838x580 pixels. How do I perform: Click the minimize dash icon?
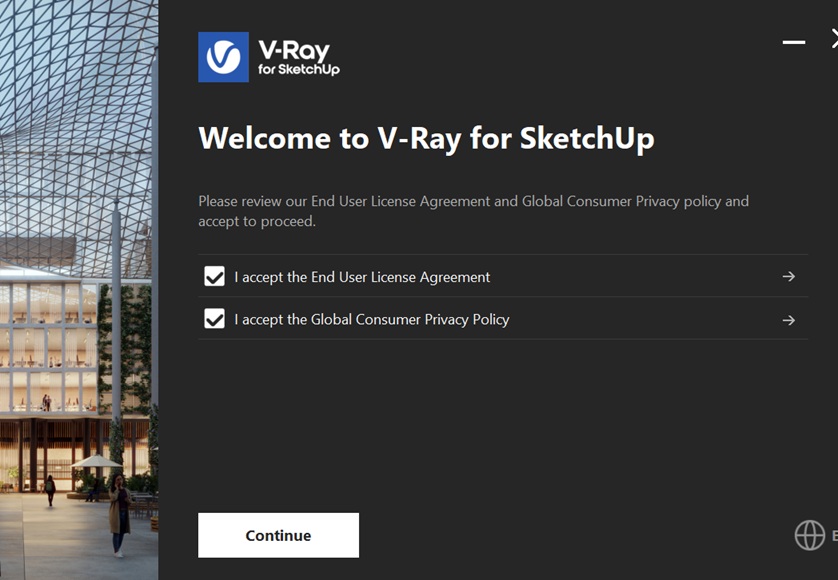[x=794, y=42]
